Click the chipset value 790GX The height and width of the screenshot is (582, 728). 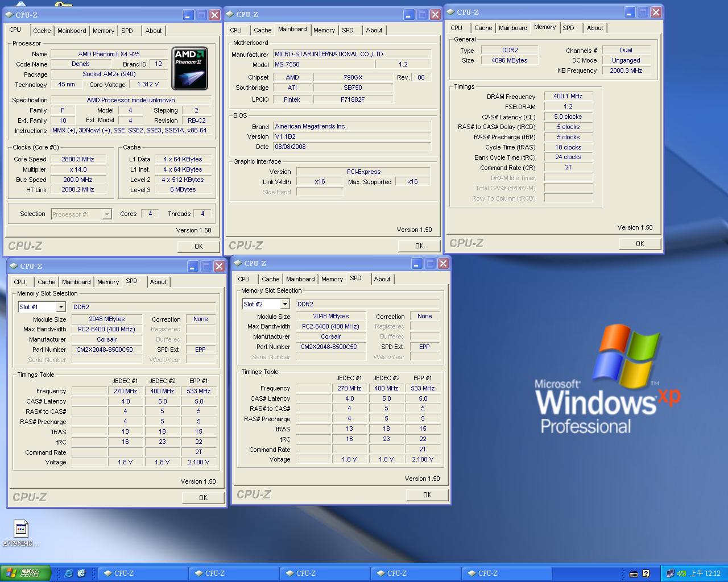tap(353, 77)
